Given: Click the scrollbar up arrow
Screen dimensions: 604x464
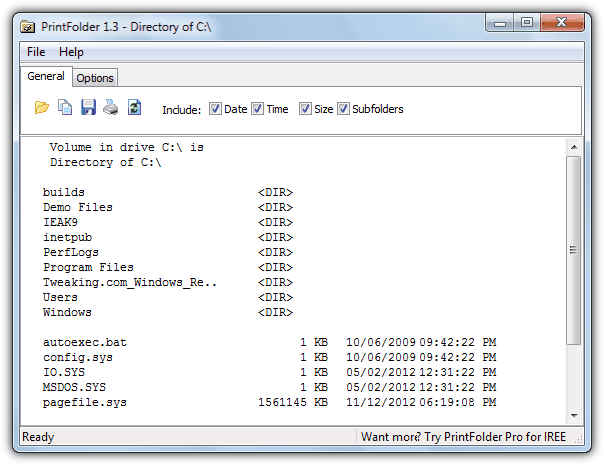Looking at the screenshot, I should pos(573,147).
